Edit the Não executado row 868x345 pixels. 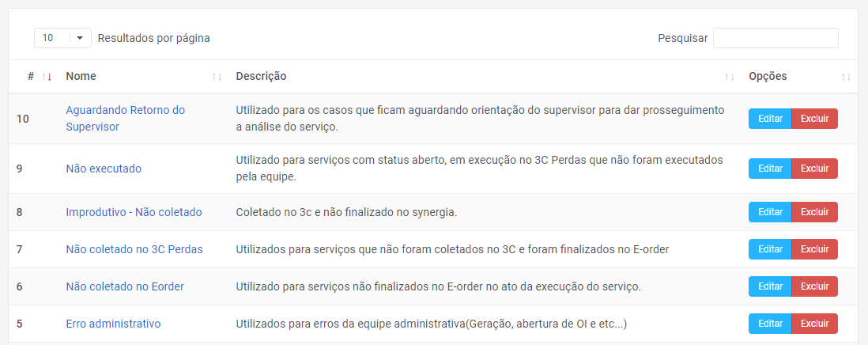click(x=770, y=169)
